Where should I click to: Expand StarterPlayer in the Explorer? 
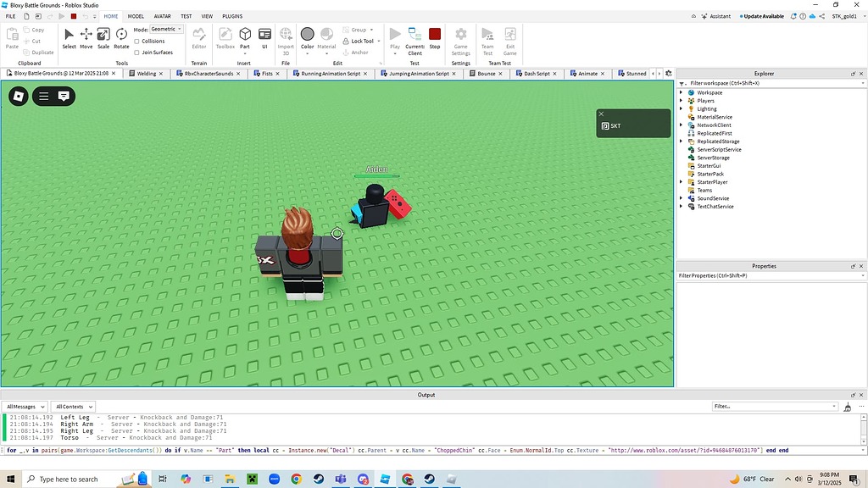682,181
